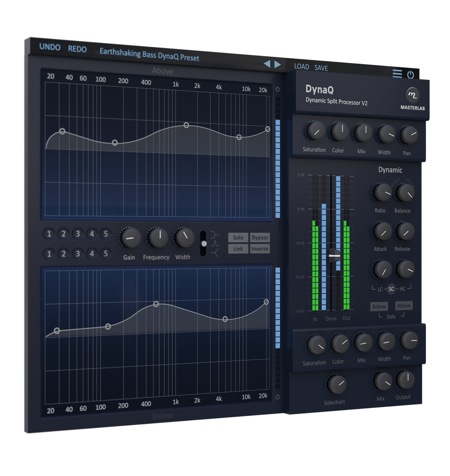Click the 1k node in Above EQ graph
450x476 pixels.
coord(186,125)
